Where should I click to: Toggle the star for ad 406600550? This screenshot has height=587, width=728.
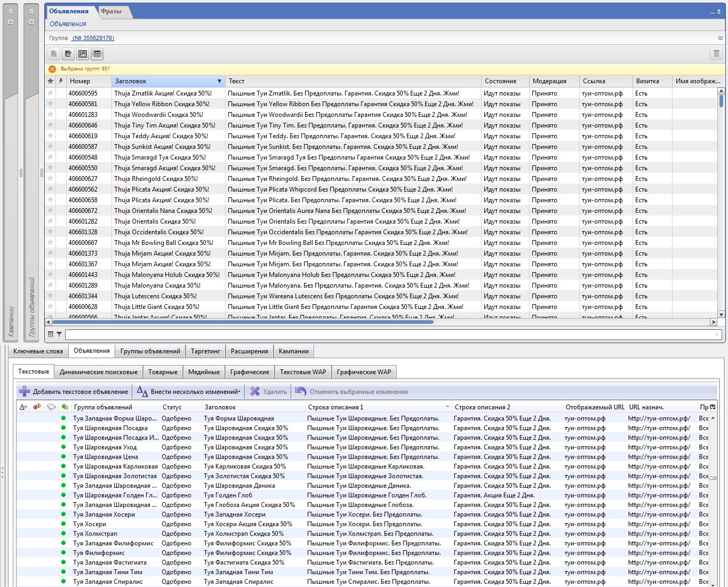pos(51,168)
